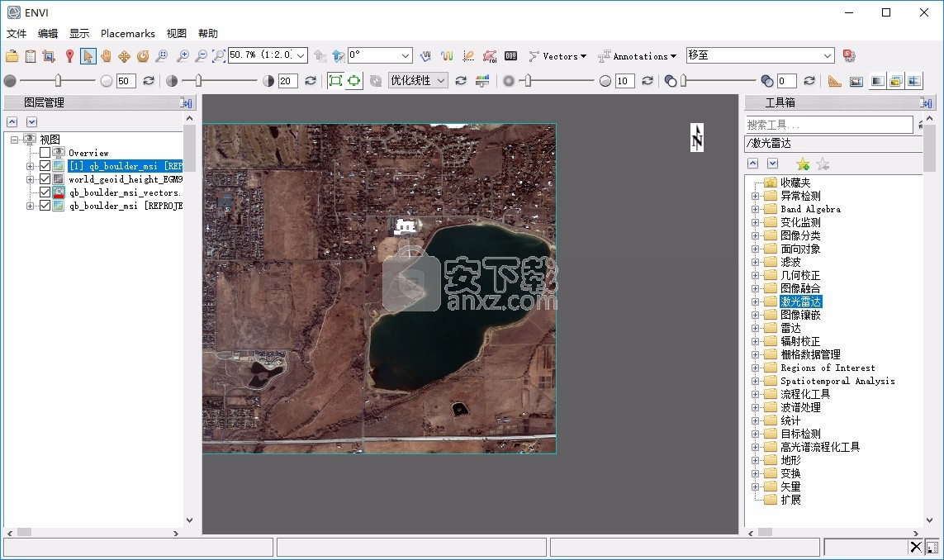Expand the 图像分类 toolbox folder
The width and height of the screenshot is (944, 560).
coord(755,235)
